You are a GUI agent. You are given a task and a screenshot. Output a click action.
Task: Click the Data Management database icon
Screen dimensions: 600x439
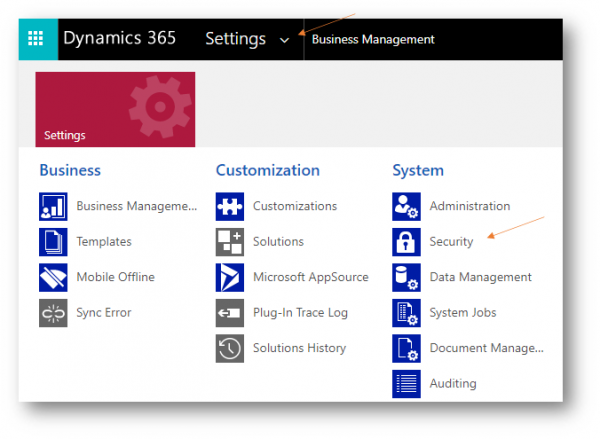coord(406,277)
